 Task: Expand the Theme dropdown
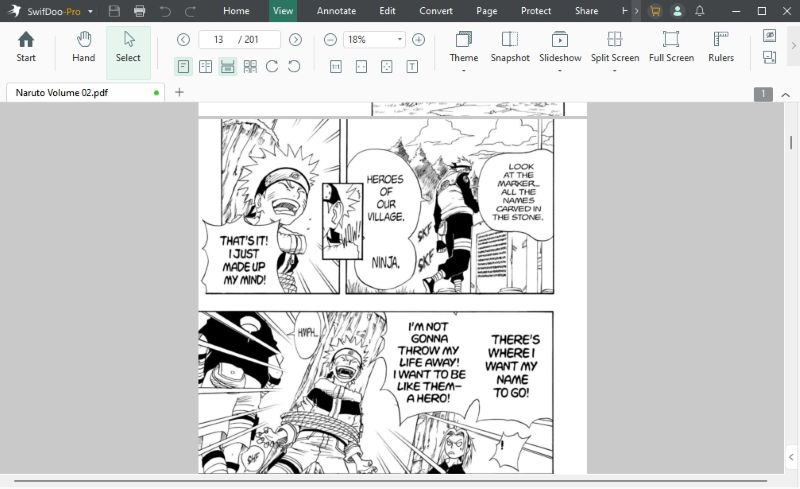(x=464, y=70)
